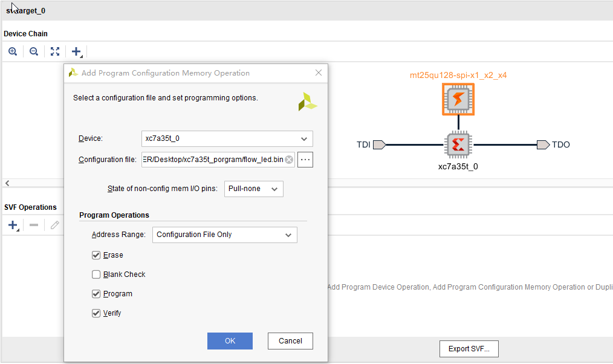The width and height of the screenshot is (613, 364).
Task: Clear the configuration file path with X icon
Action: click(x=289, y=160)
